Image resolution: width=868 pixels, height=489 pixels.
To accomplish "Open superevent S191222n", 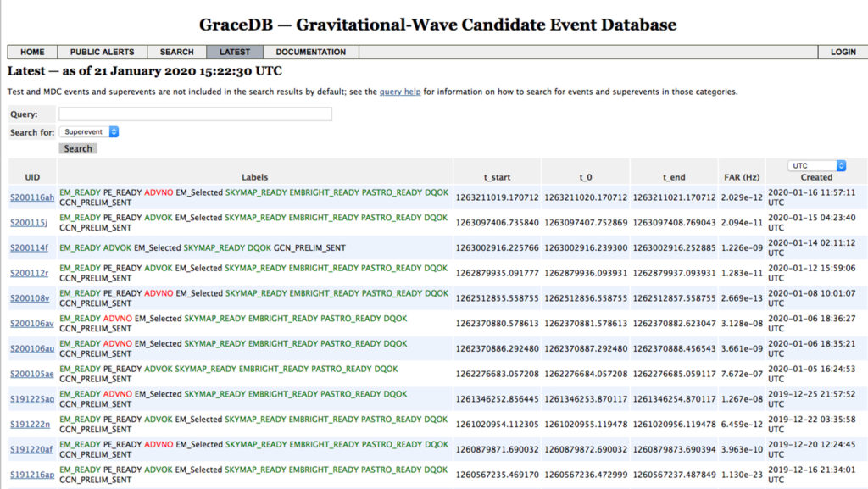I will [30, 425].
